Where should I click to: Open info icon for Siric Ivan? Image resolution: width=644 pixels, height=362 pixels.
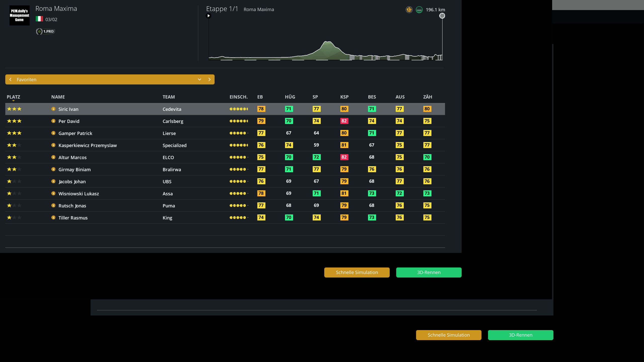(x=53, y=109)
